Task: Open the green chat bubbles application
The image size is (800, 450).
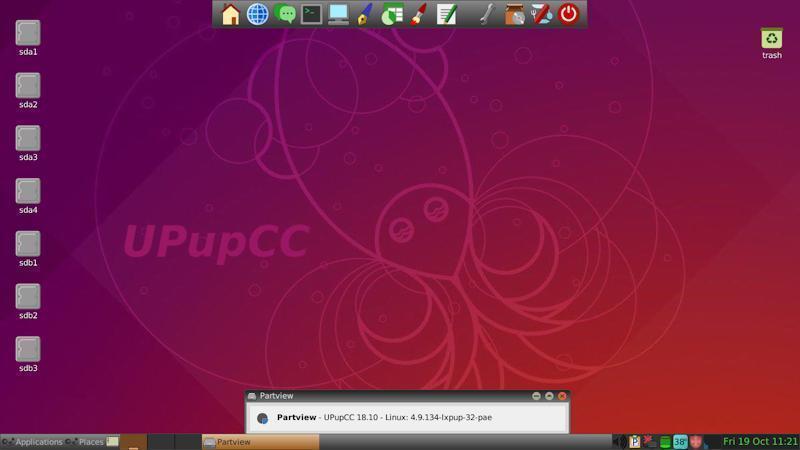Action: [x=285, y=14]
